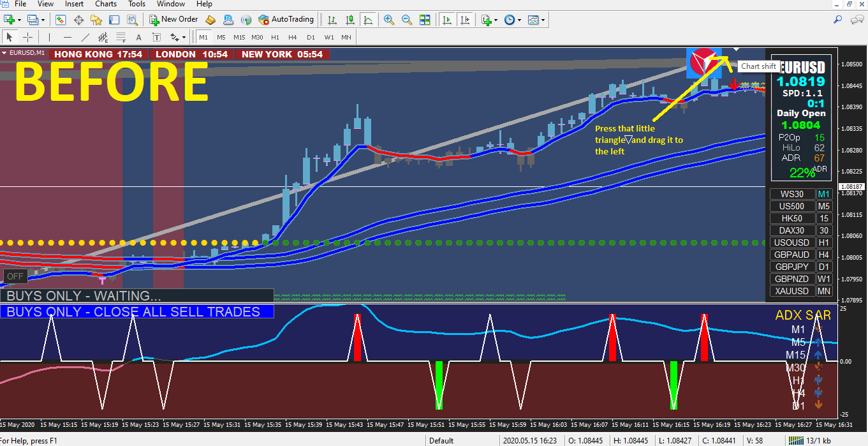Open the View menu
The width and height of the screenshot is (868, 446).
(x=45, y=4)
